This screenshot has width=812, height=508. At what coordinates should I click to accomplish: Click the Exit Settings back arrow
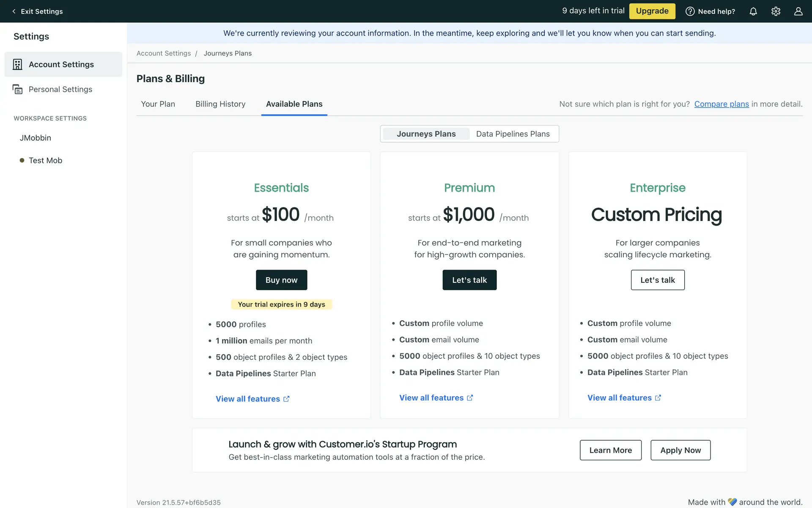[x=14, y=11]
